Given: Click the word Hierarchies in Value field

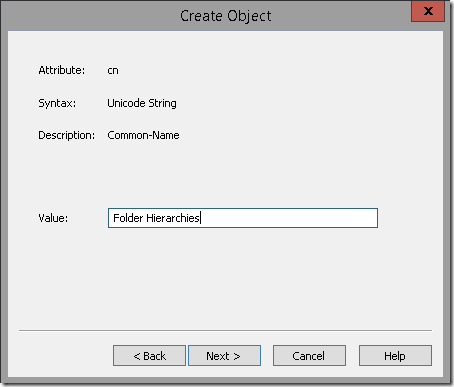Looking at the screenshot, I should 173,218.
